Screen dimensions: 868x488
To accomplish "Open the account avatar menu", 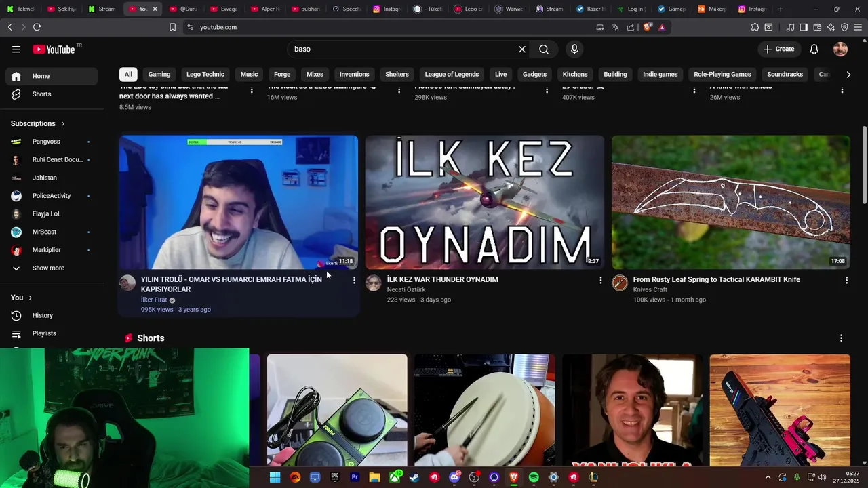I will point(840,49).
